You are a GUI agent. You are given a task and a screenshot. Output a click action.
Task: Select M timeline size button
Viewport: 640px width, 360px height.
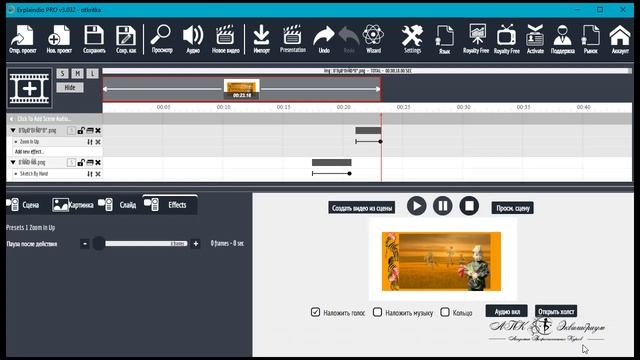[x=78, y=73]
